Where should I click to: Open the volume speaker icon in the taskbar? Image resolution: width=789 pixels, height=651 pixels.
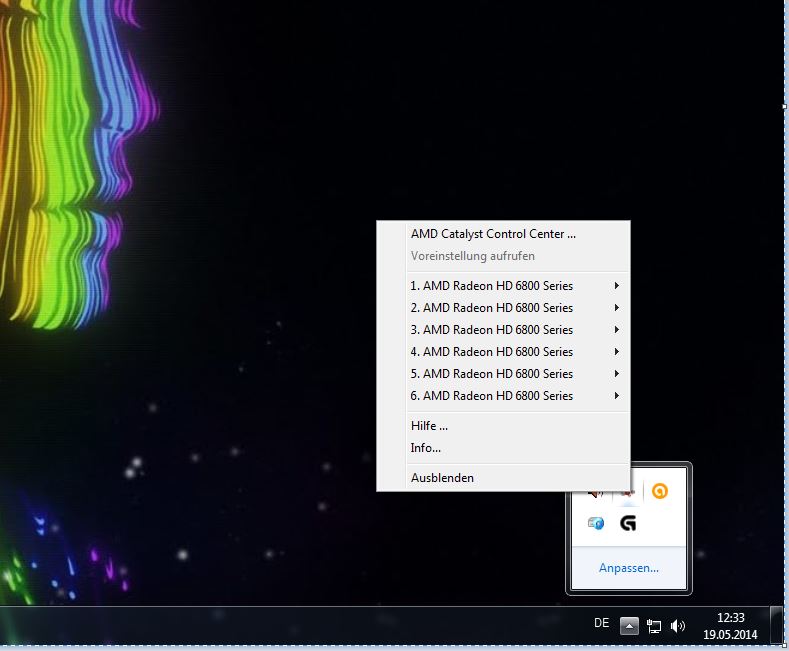click(x=678, y=626)
